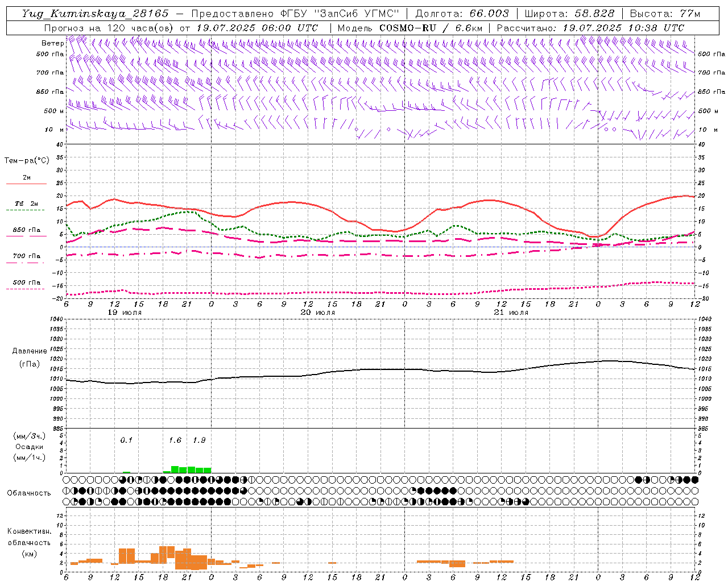
Task: Click '500 гПа' entry in temperature legend
Action: [x=27, y=282]
